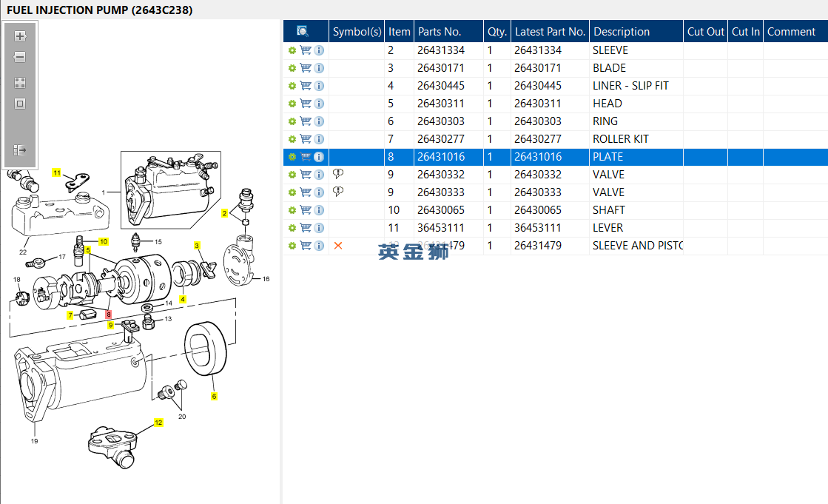Screen dimensions: 828x504
Task: Select callout 10 in diagram
Action: point(104,241)
